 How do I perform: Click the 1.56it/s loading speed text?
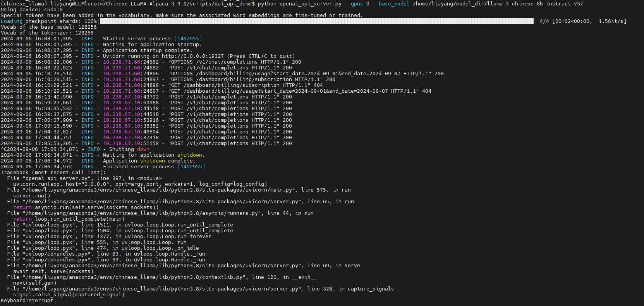tap(612, 21)
